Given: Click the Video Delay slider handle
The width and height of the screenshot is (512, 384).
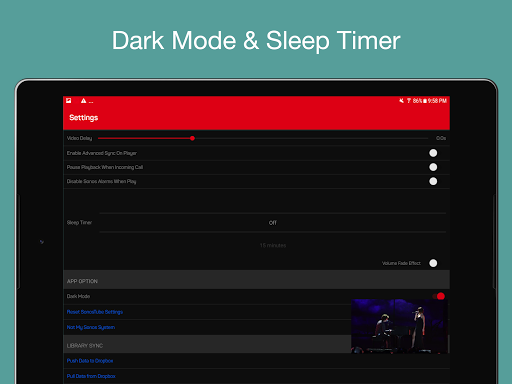Looking at the screenshot, I should 192,138.
